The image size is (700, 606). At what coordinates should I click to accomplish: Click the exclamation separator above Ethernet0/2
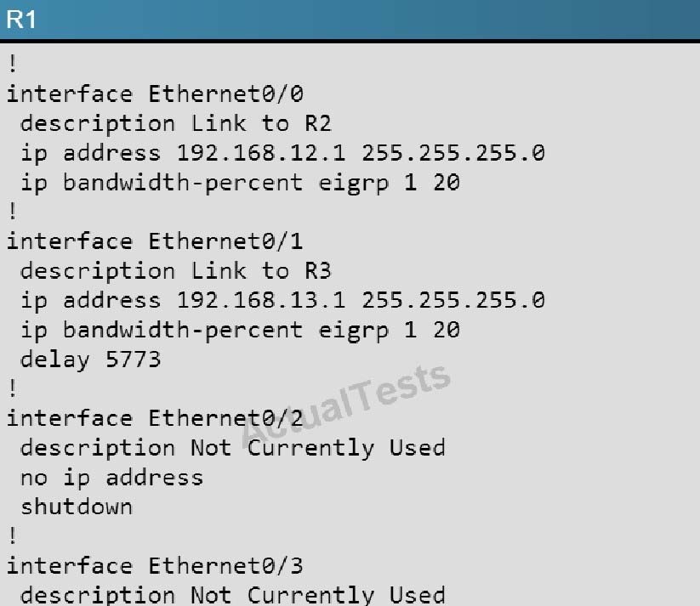tap(13, 388)
